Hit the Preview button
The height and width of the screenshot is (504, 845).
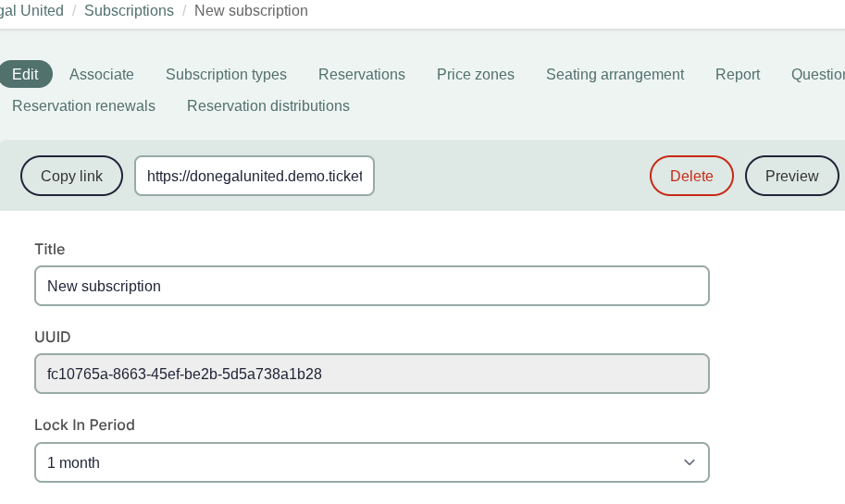(791, 176)
